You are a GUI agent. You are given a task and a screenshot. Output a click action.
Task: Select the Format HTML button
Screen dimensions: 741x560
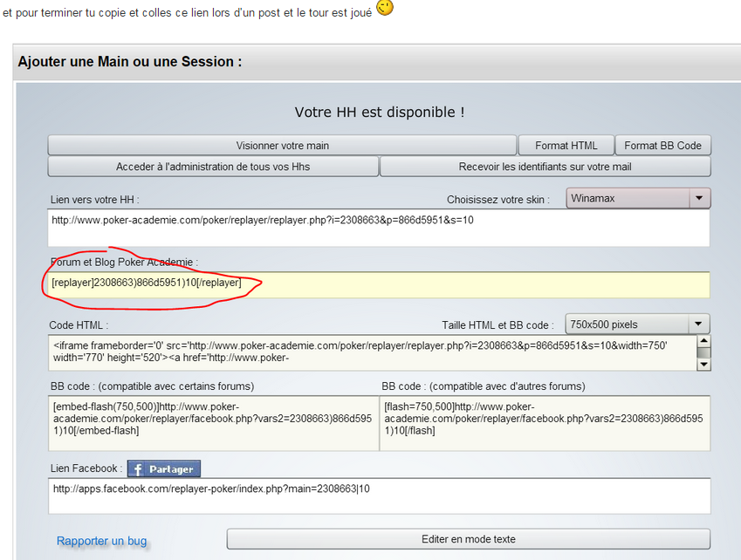coord(566,146)
